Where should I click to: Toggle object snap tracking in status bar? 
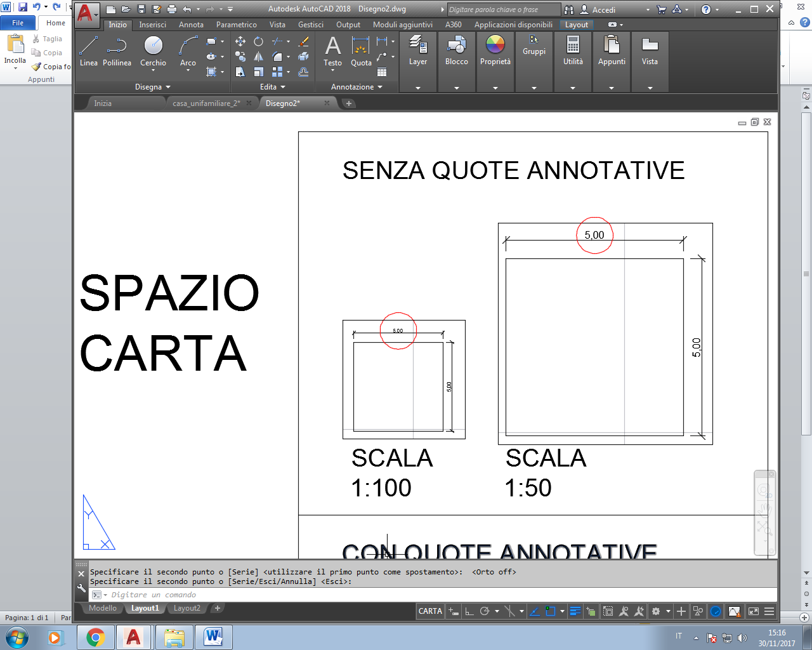(x=534, y=611)
